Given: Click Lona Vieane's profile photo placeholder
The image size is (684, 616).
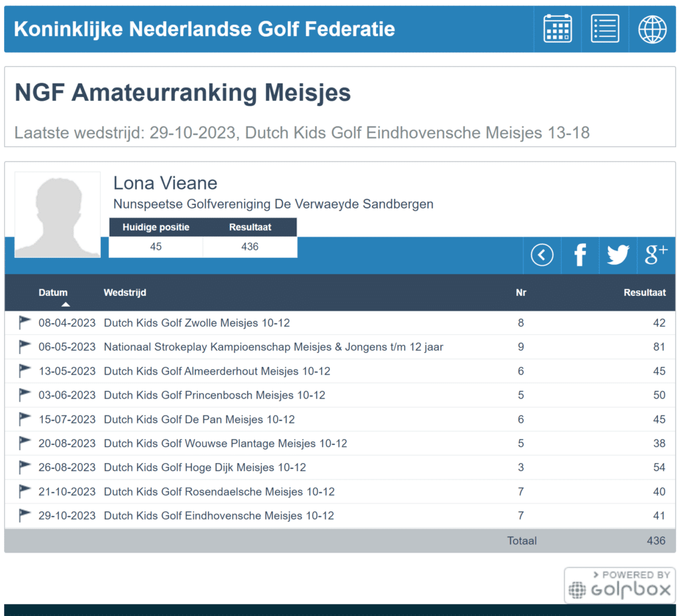Looking at the screenshot, I should 57,214.
